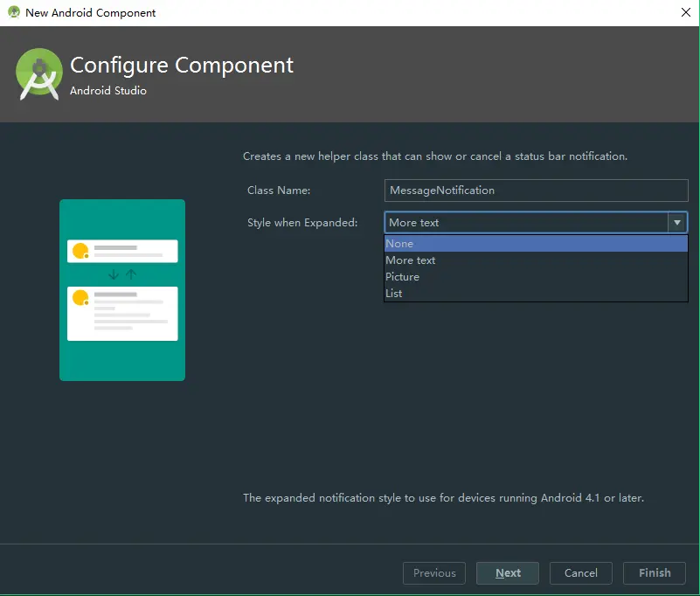The width and height of the screenshot is (700, 596).
Task: Go to the Next wizard step
Action: 508,572
